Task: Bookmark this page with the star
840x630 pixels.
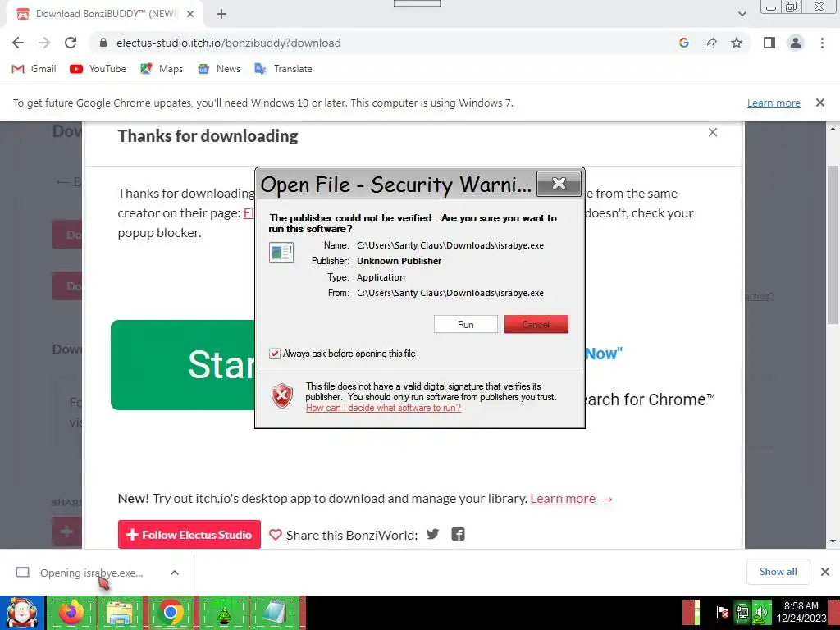Action: pos(737,43)
